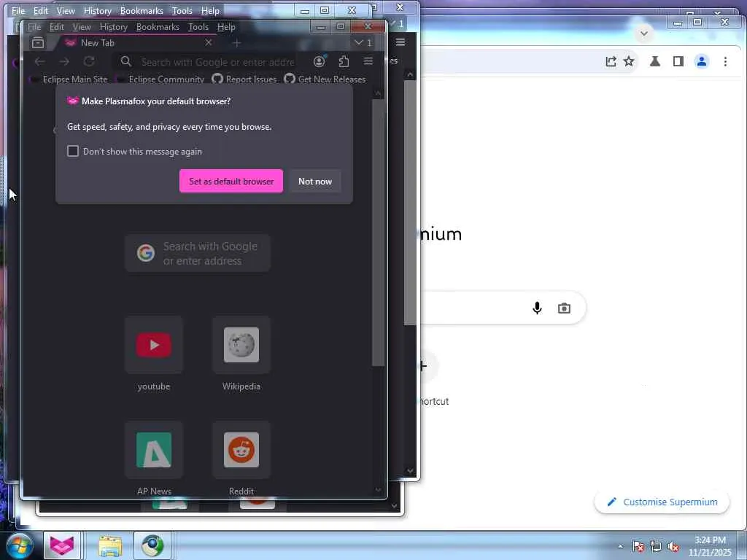Add shortcut with the plus icon in Supermium

[422, 366]
